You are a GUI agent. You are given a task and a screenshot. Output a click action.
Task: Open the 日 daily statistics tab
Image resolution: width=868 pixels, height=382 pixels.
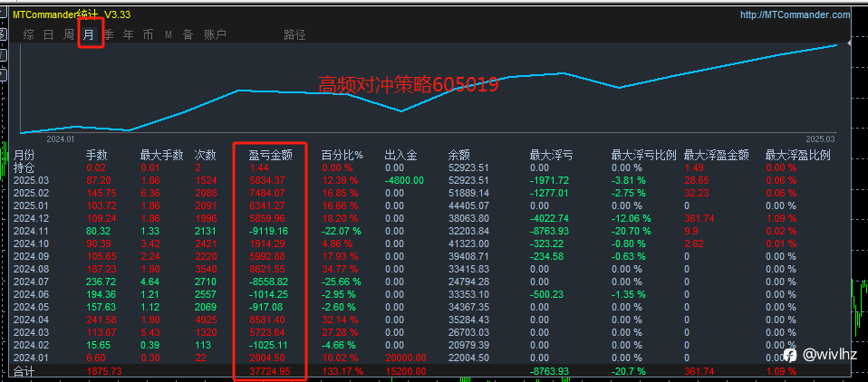click(x=49, y=34)
